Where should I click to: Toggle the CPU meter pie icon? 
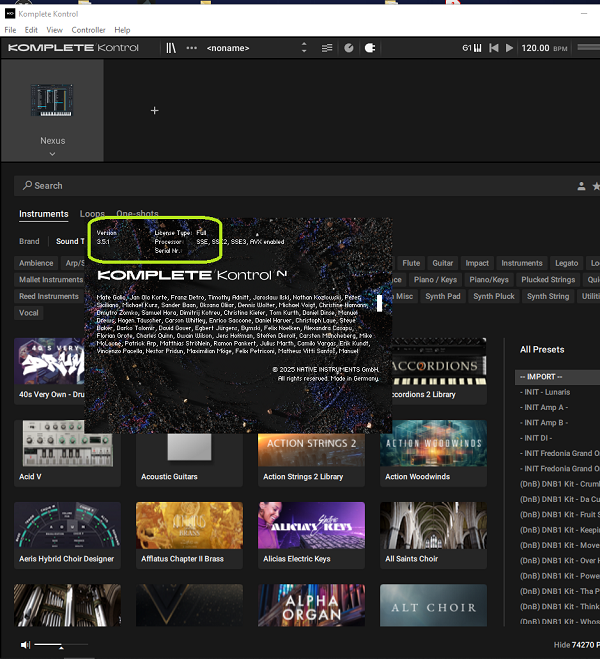tap(349, 48)
